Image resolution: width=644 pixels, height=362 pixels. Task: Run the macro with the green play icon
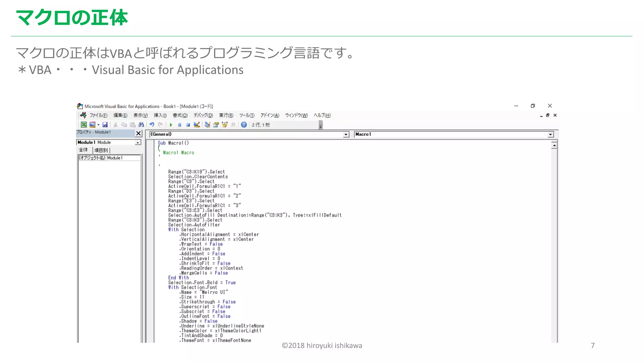click(171, 125)
